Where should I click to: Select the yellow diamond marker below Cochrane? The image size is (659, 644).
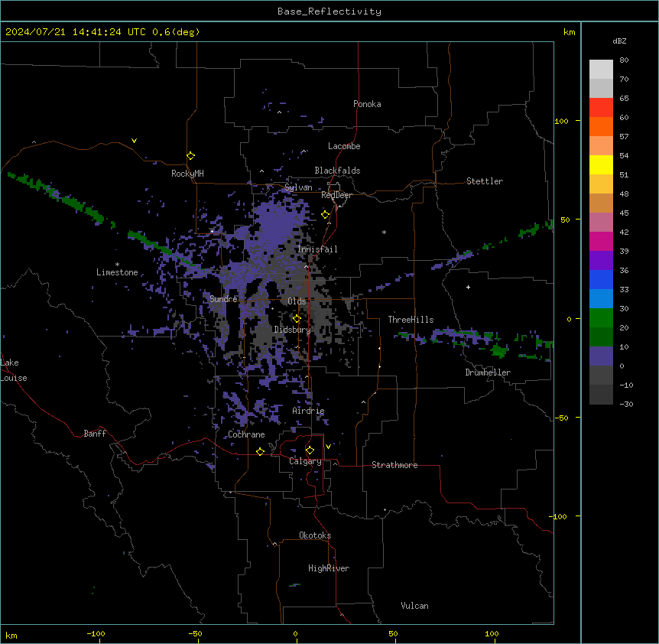(x=260, y=451)
